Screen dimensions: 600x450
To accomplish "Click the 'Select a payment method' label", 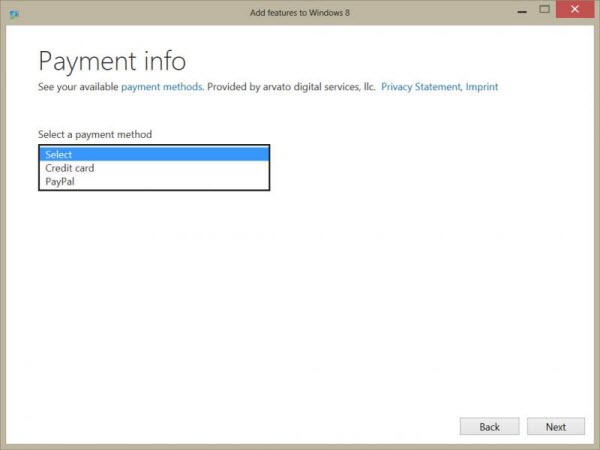I will click(x=95, y=134).
